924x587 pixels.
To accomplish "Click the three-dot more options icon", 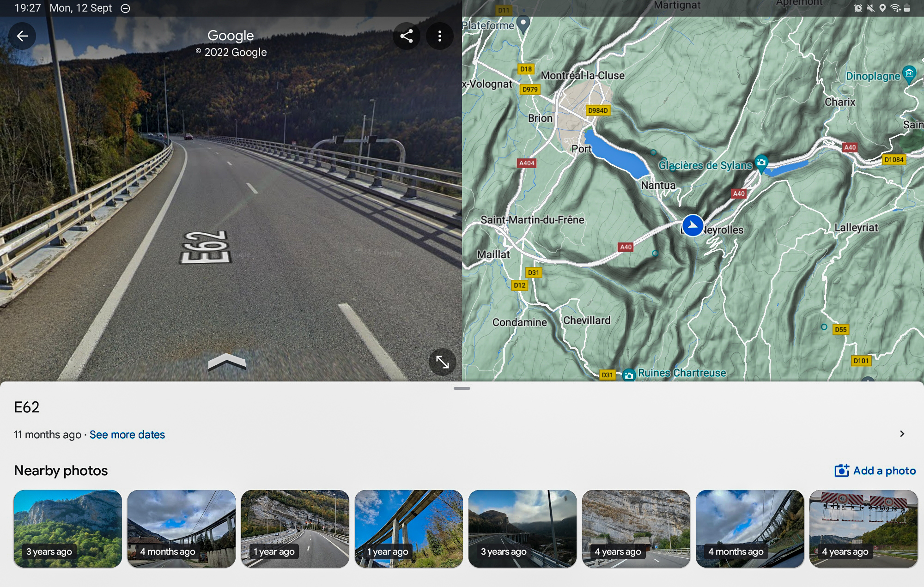I will [440, 36].
